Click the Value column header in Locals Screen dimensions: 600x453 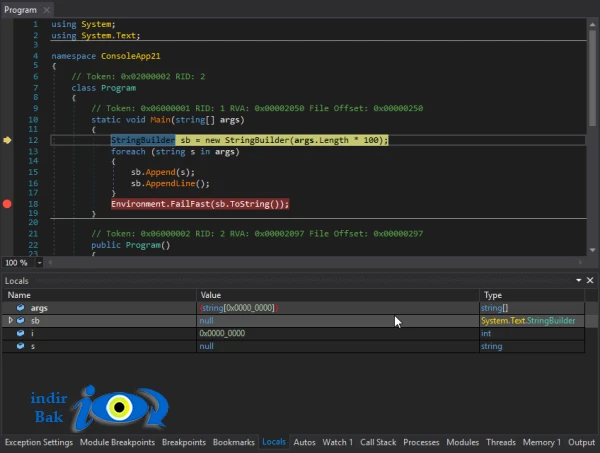pos(338,295)
